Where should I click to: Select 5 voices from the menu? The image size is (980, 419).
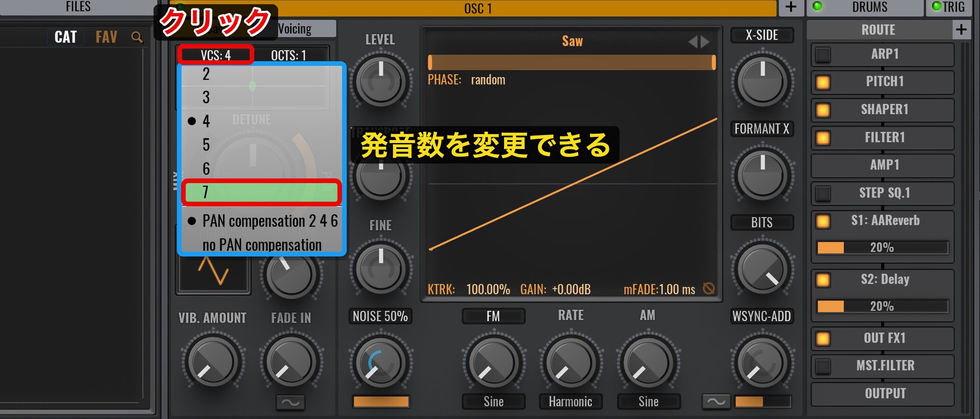(261, 145)
